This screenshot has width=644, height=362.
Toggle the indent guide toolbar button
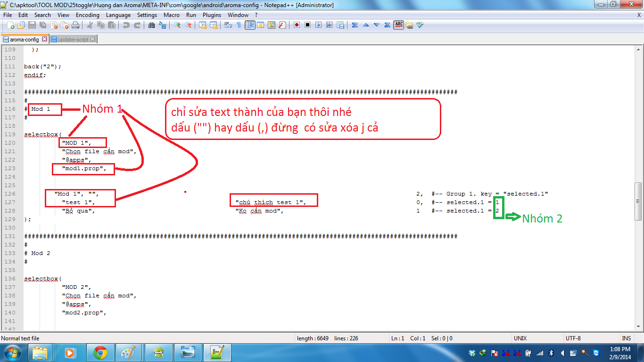tap(250, 25)
